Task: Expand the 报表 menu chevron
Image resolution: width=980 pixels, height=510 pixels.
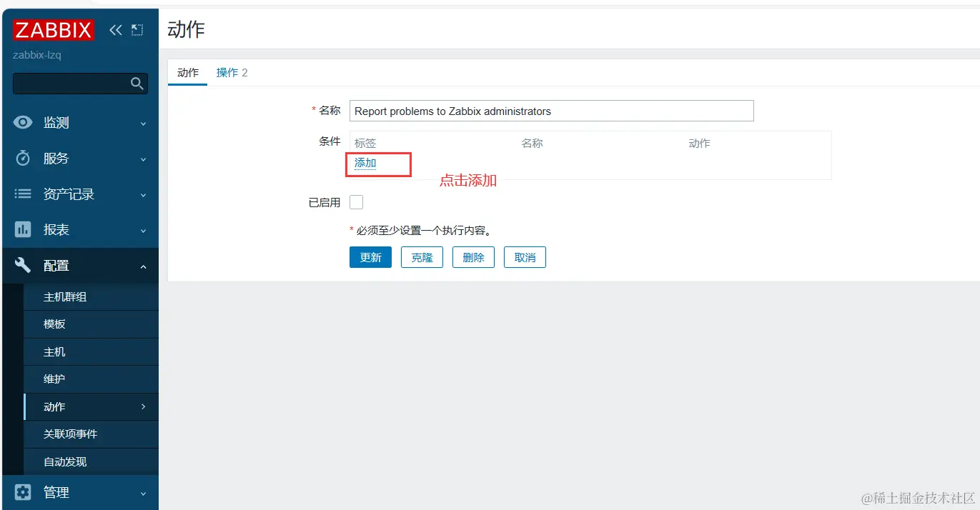Action: 143,231
